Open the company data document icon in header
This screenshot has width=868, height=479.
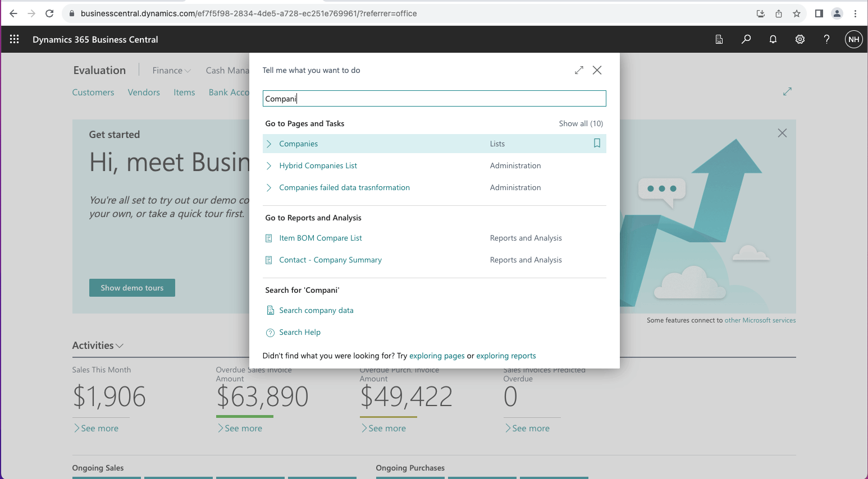coord(719,39)
